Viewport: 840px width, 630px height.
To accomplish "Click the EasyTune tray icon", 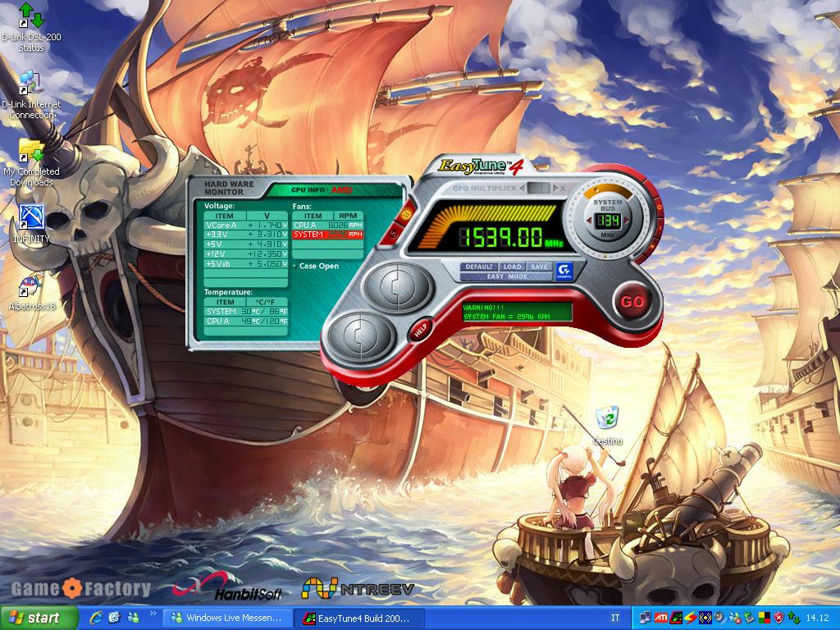I will (x=676, y=618).
